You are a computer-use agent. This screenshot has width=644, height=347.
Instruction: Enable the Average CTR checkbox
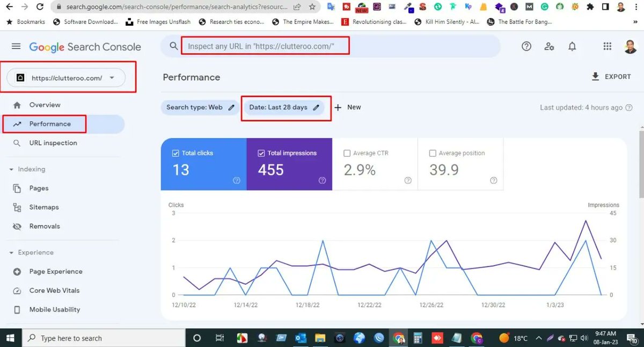(x=347, y=153)
